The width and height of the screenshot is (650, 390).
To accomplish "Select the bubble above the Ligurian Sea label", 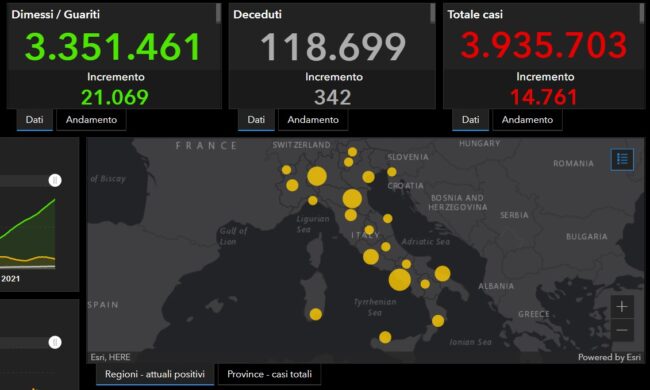I will coord(313,201).
